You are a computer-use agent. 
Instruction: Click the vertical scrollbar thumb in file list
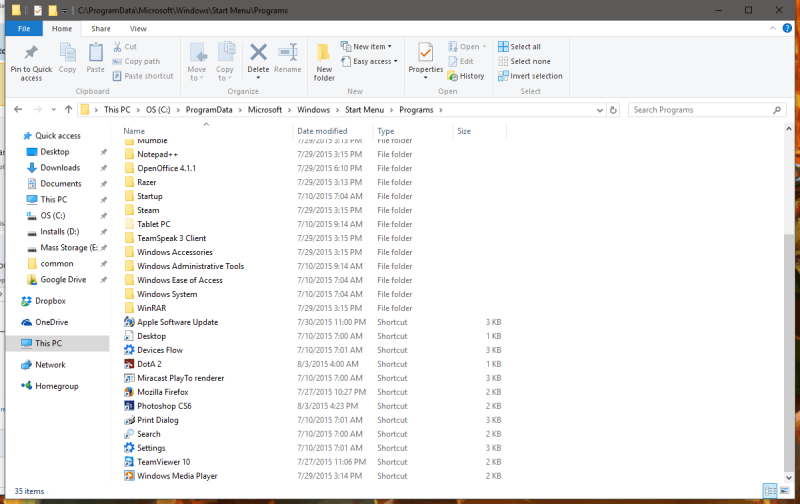tap(789, 352)
